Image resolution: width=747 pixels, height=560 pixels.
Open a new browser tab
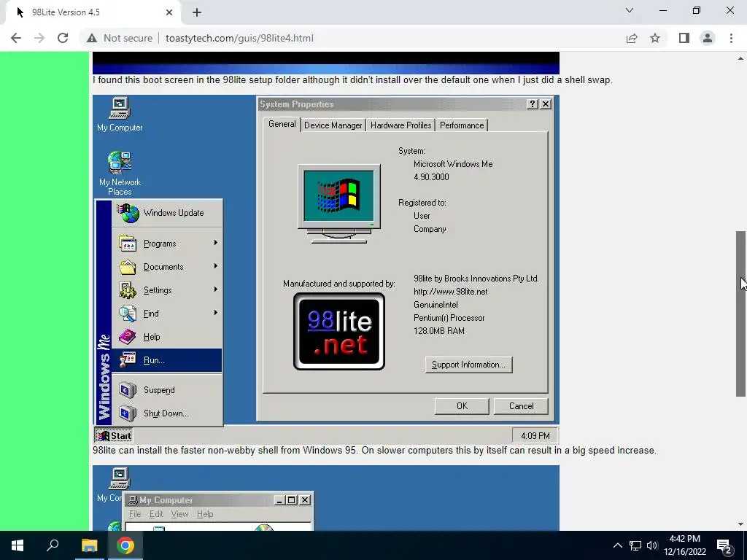coord(197,12)
